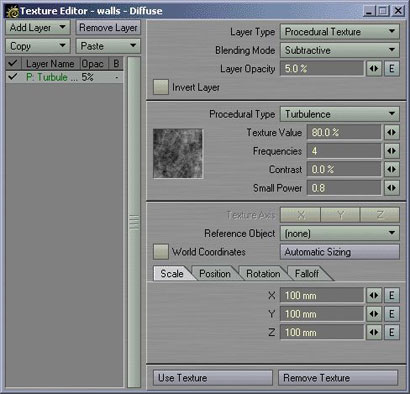Click 5% opacity cell in layer row
The height and width of the screenshot is (394, 410).
click(88, 77)
